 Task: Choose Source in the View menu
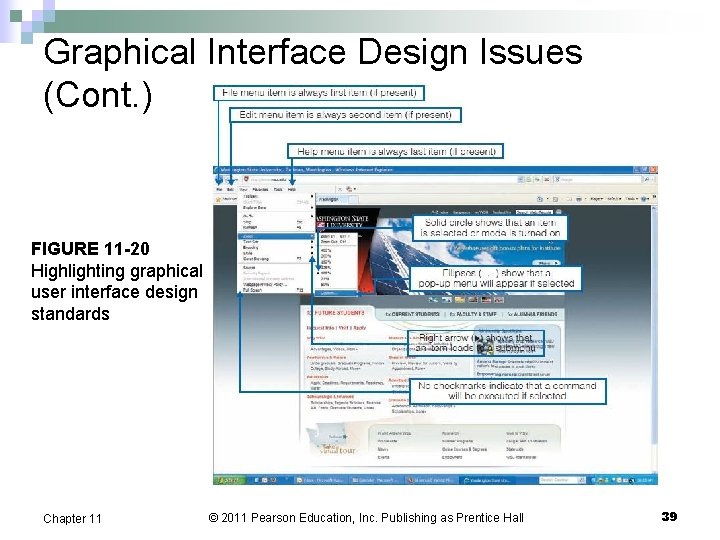coord(276,267)
